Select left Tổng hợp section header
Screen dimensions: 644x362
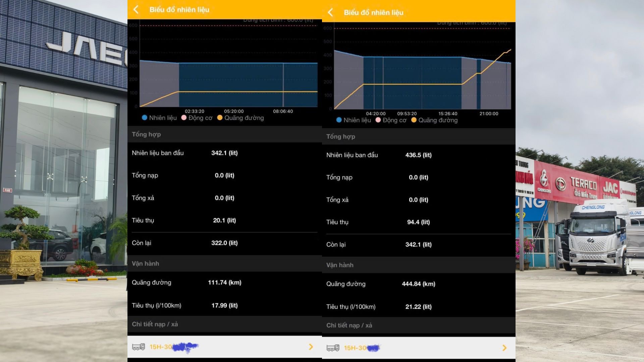coord(146,134)
